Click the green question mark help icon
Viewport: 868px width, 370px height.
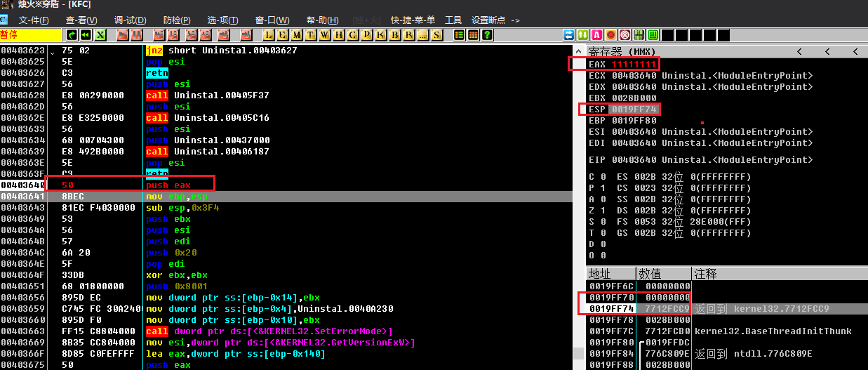[487, 35]
